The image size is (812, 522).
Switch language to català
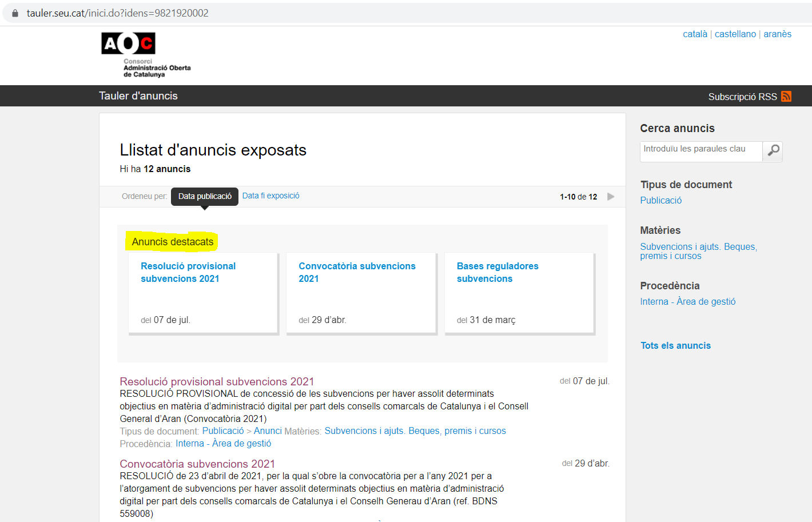[x=695, y=34]
